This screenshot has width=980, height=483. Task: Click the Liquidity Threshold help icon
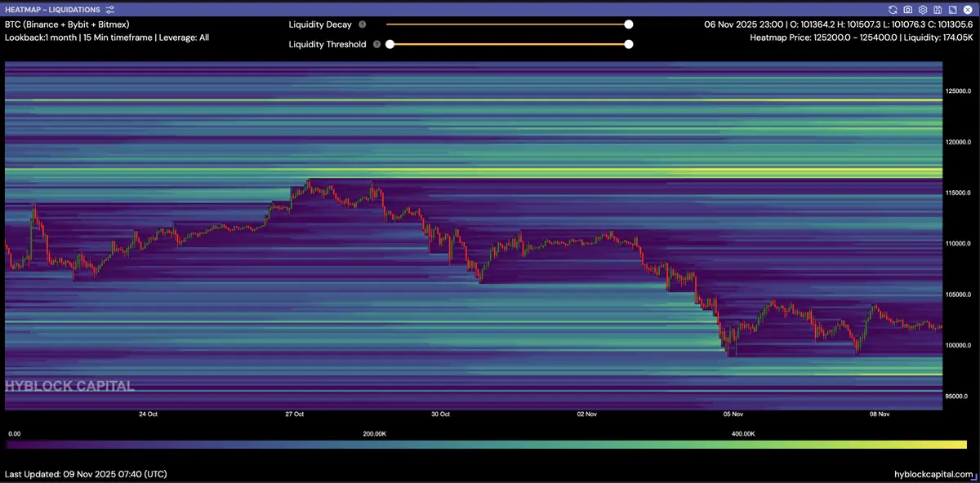376,45
